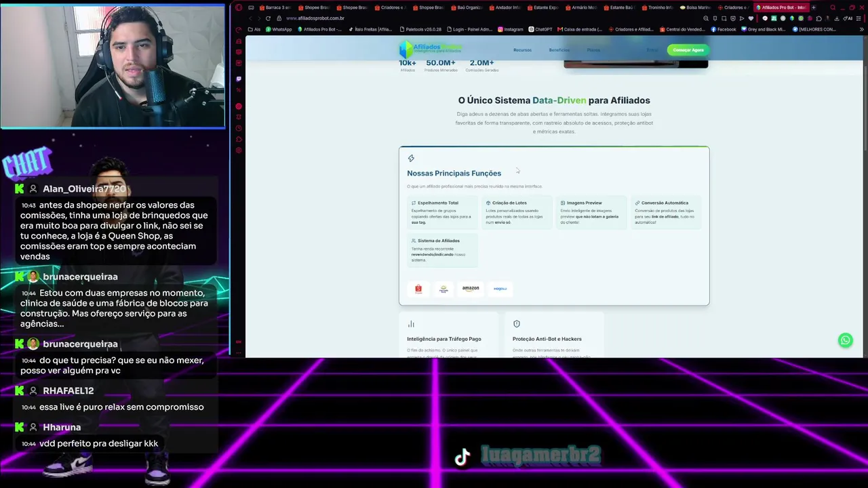Open the Facebook bookmark
Viewport: 868px width, 488px height.
pos(724,30)
